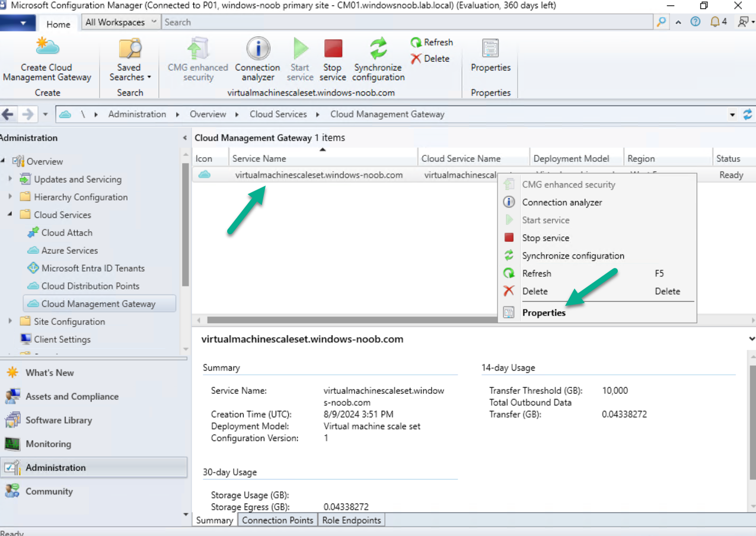Viewport: 756px width, 536px height.
Task: Click the main Search input field
Action: [407, 22]
